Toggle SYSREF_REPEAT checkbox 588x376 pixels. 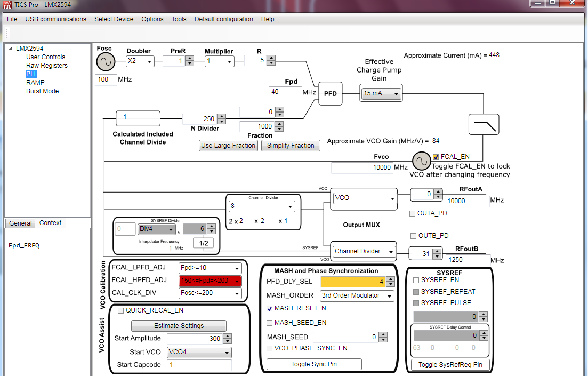tap(416, 292)
